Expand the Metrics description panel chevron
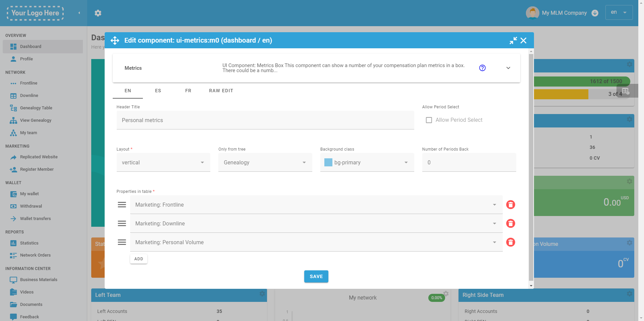This screenshot has height=321, width=644. [x=508, y=68]
